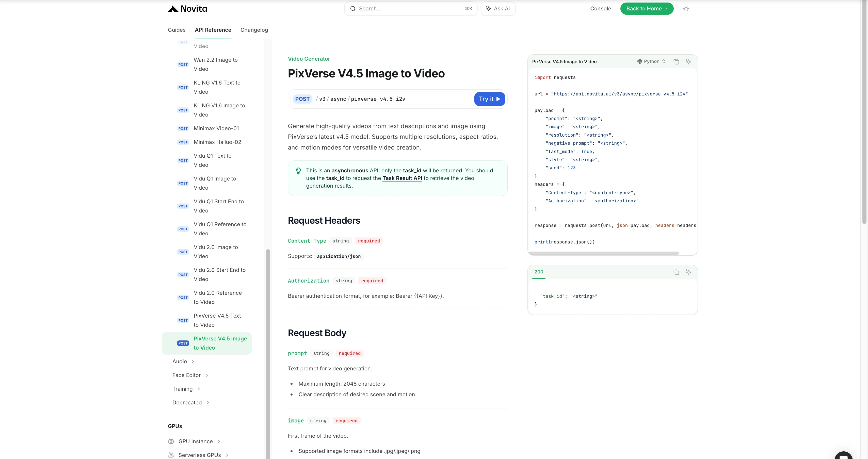Screen dimensions: 868x459
Task: Open PixVerse V4.5 Text to Video
Action: click(217, 321)
